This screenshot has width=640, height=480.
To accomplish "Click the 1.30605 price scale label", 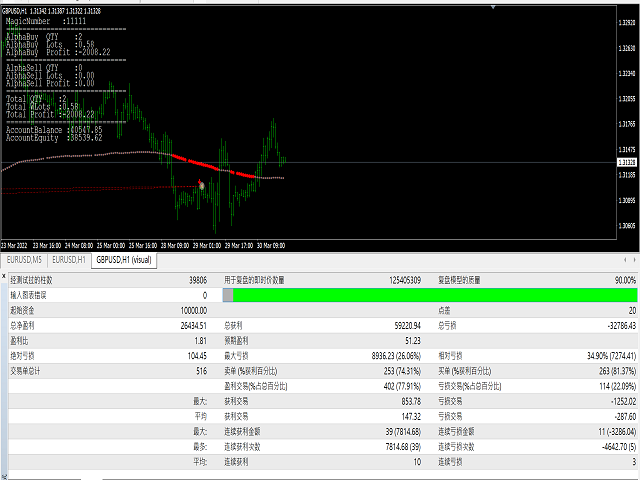I will click(x=627, y=226).
